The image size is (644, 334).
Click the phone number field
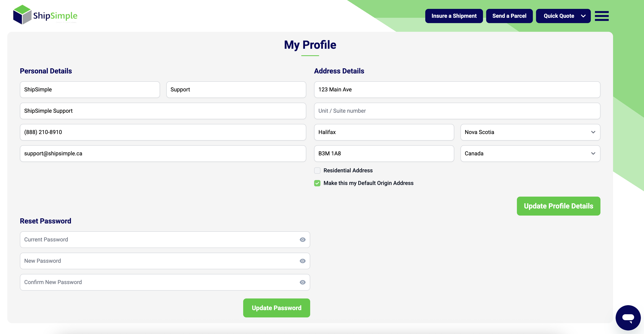(163, 132)
